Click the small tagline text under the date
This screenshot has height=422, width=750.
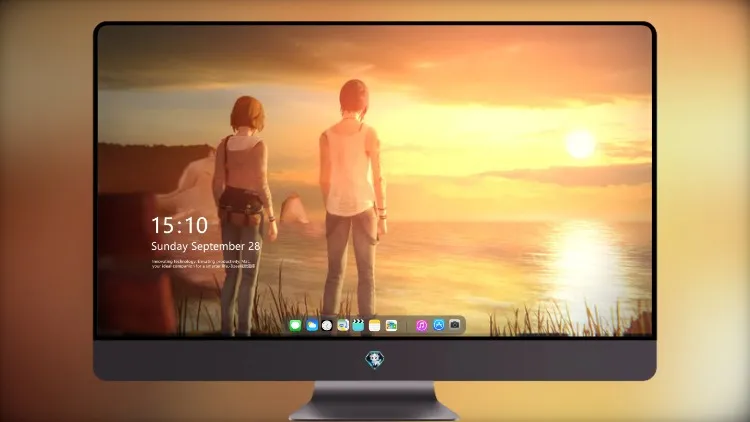[203, 264]
